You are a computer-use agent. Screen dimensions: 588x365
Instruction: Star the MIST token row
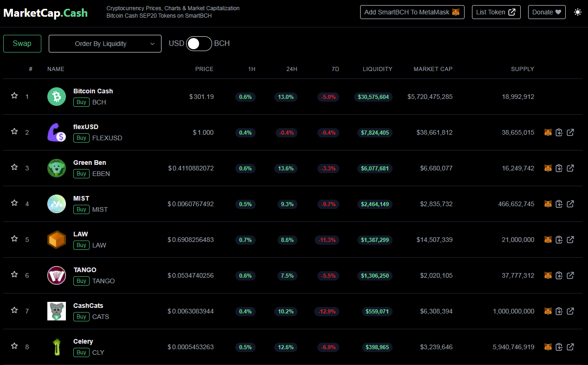point(14,202)
